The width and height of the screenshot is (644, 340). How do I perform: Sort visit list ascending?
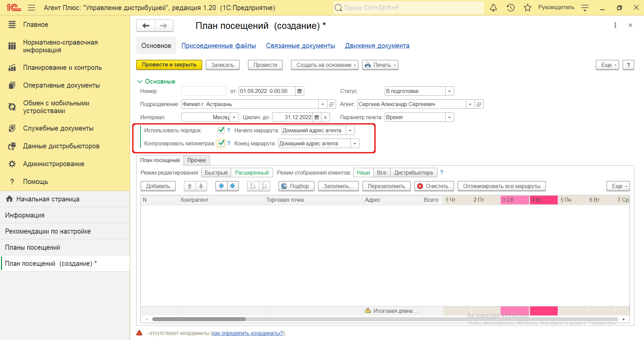(x=253, y=186)
